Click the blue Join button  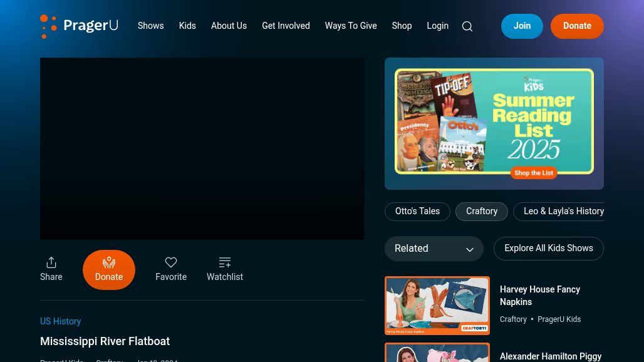[x=522, y=26]
